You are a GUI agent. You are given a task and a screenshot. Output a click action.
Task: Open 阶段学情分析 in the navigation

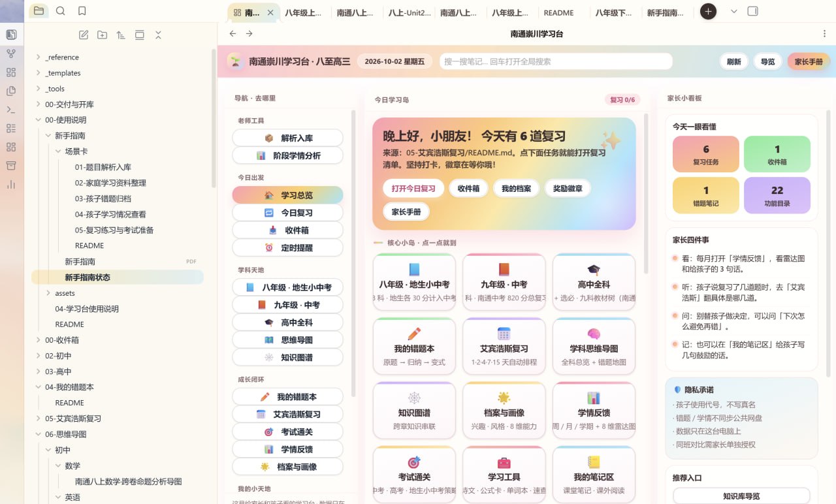[287, 155]
